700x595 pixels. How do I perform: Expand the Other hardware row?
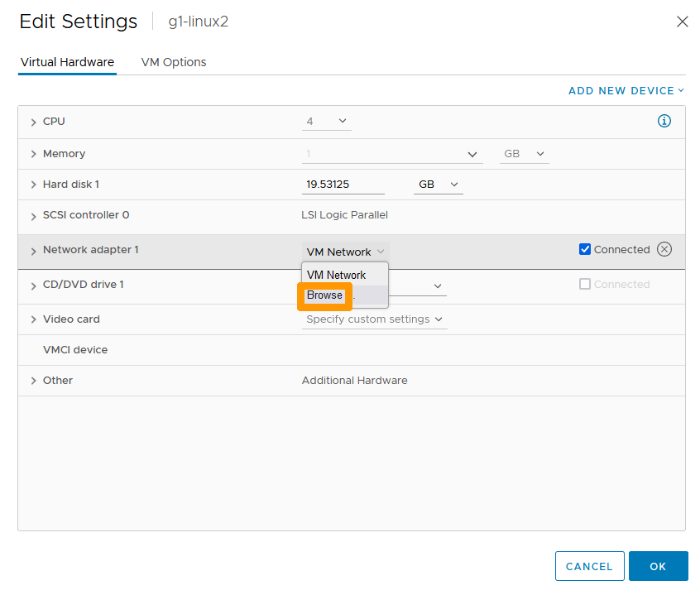pyautogui.click(x=34, y=381)
